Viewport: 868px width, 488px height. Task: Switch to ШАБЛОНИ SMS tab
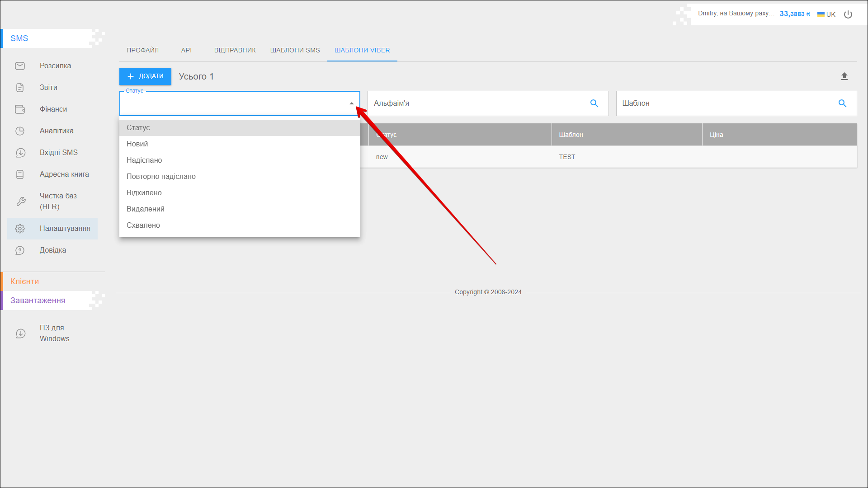point(295,50)
